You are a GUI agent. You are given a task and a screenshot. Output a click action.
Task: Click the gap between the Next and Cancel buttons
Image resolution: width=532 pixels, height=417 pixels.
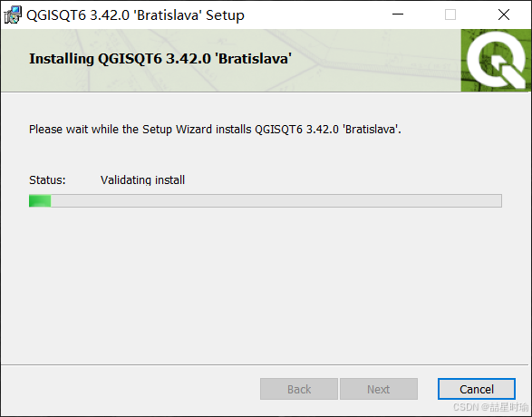(428, 389)
